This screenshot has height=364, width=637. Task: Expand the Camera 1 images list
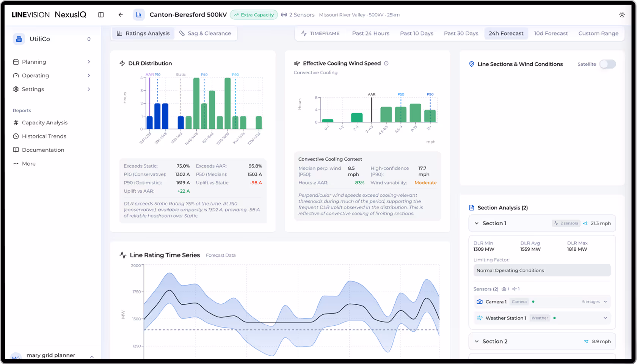coord(606,302)
